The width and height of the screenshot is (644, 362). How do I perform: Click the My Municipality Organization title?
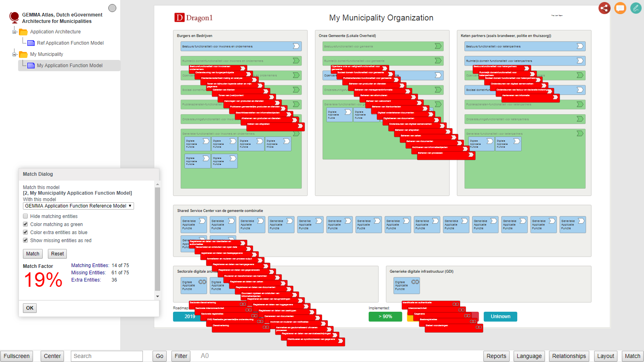coord(381,18)
